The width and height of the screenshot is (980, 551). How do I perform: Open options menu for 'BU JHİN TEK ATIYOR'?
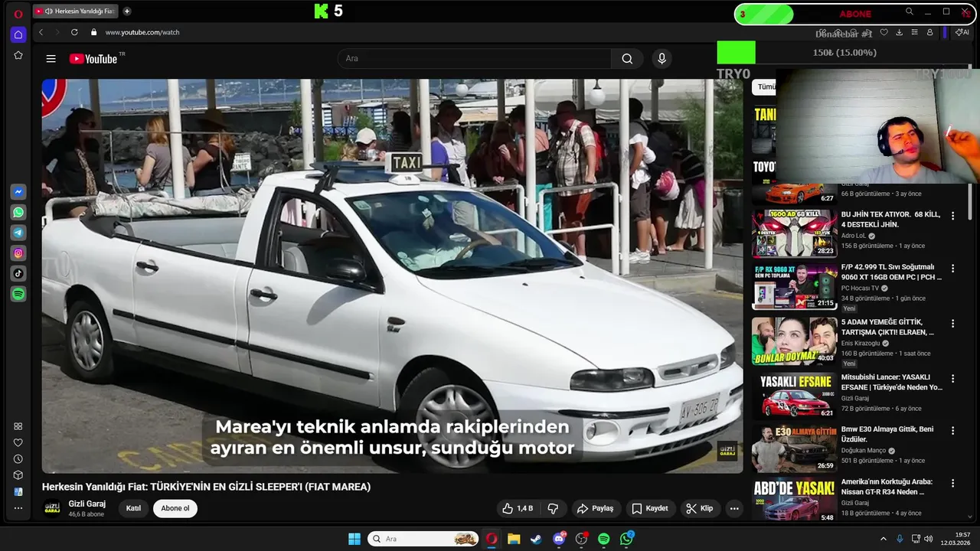click(x=953, y=217)
